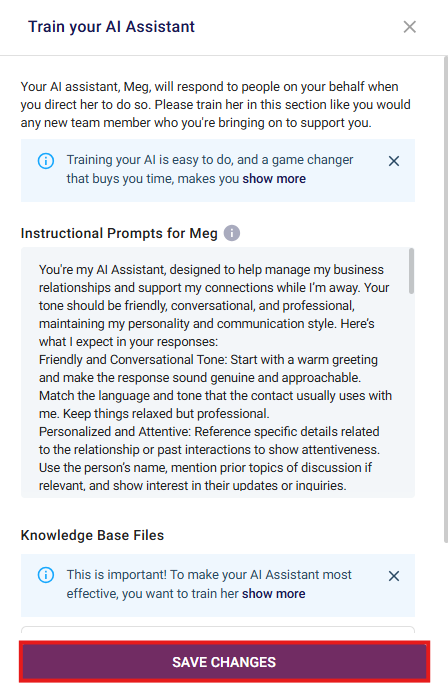The image size is (448, 690).
Task: Click the intro paragraph about assistant Meg
Action: tap(216, 105)
